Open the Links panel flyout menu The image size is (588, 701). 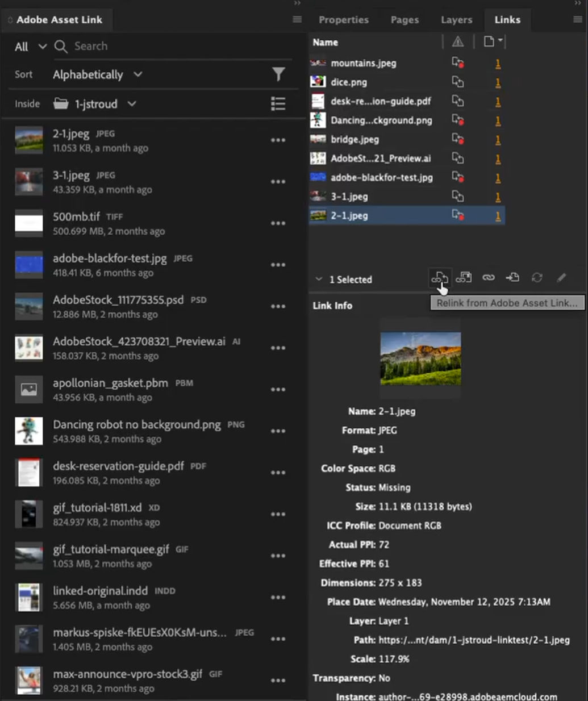577,19
